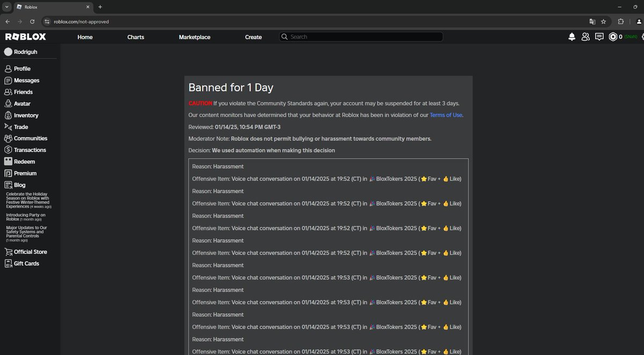Viewport: 644px width, 355px height.
Task: Click the Avatar sidebar icon
Action: point(8,103)
